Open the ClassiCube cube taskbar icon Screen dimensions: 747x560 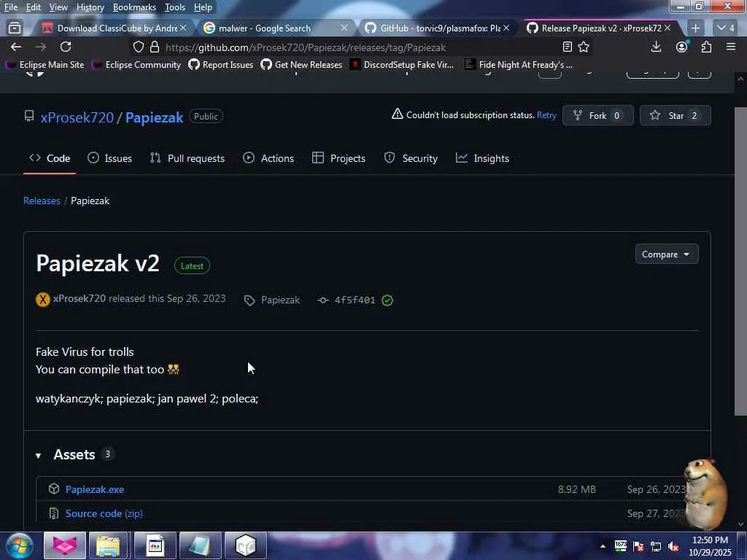click(245, 545)
